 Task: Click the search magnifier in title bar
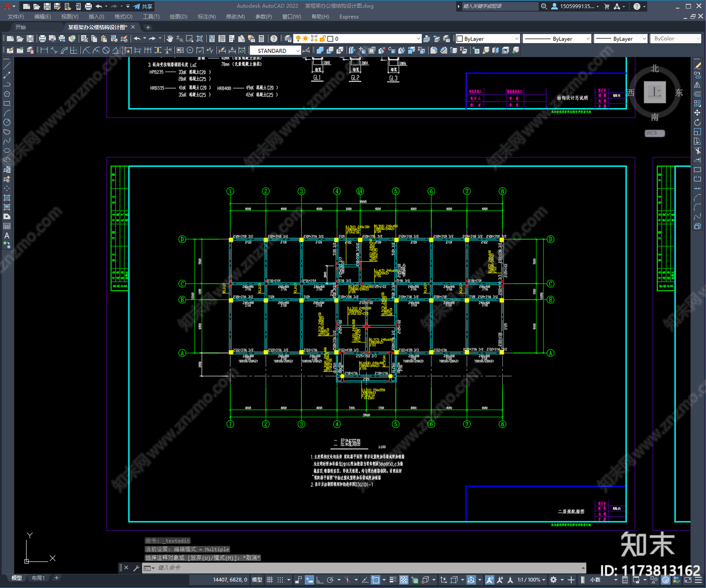point(544,6)
